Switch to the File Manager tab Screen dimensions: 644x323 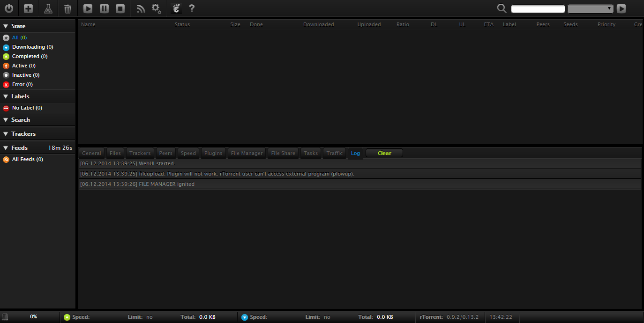(247, 153)
